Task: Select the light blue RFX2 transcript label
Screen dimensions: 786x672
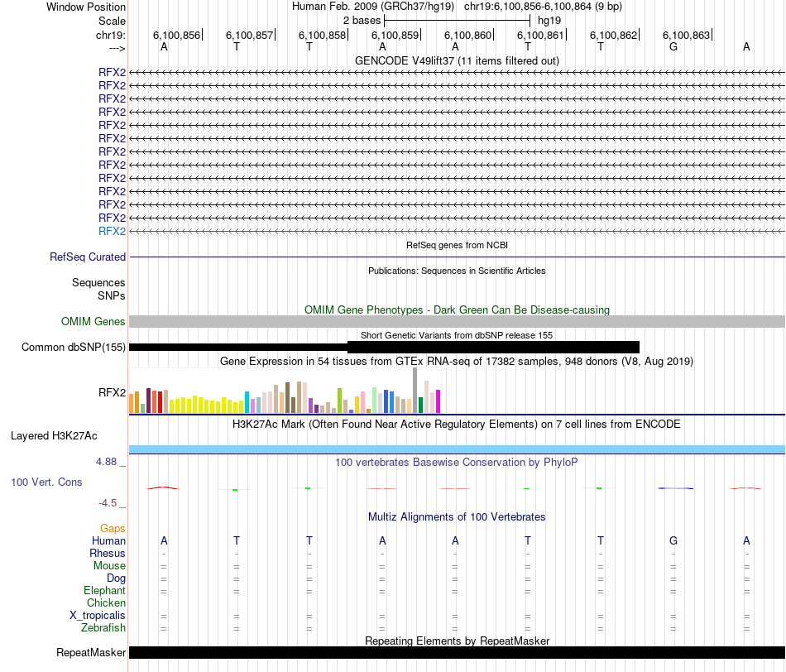Action: (112, 231)
